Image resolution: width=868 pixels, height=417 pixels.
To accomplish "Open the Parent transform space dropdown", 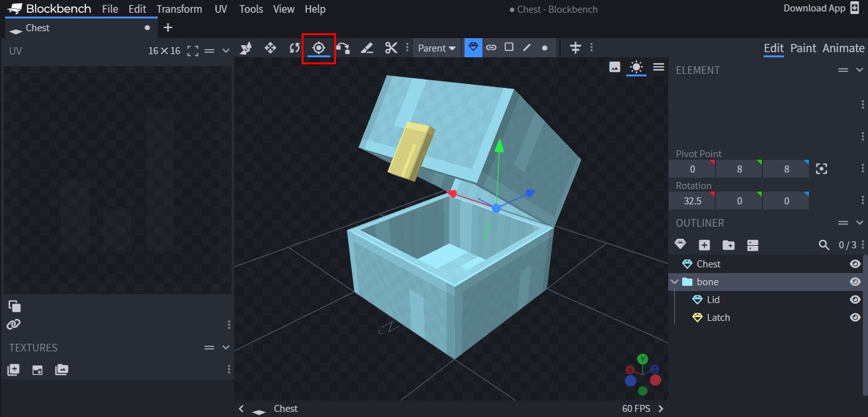I will 437,48.
